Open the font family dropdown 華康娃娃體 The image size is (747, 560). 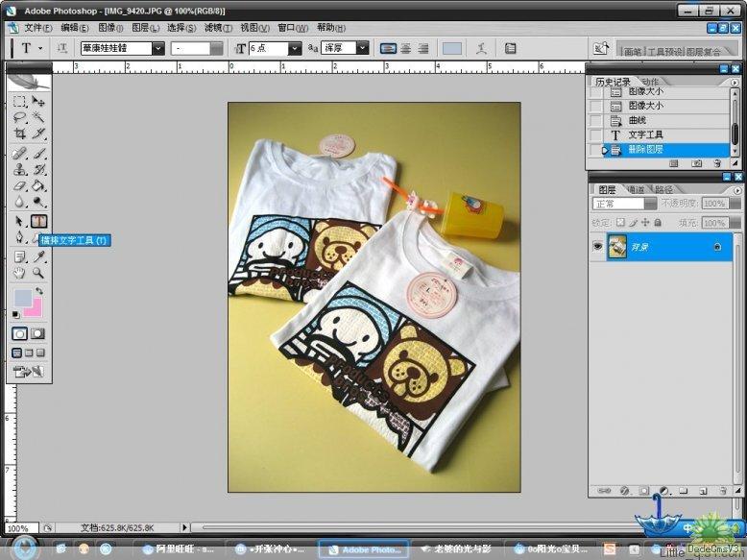(158, 48)
